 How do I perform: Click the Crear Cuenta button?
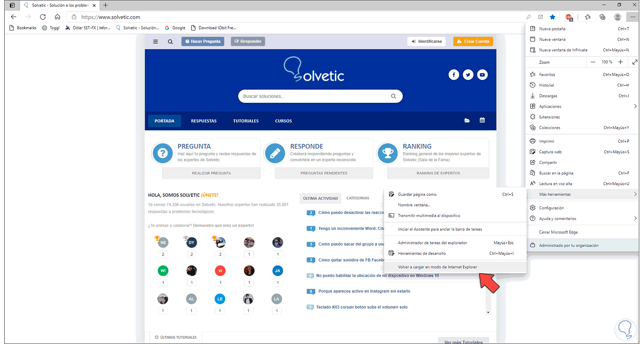click(473, 42)
